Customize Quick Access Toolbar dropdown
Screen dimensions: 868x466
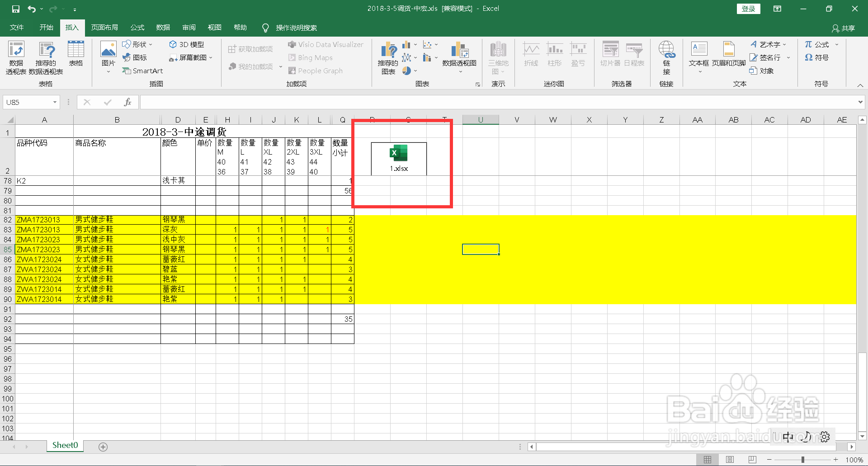[75, 9]
